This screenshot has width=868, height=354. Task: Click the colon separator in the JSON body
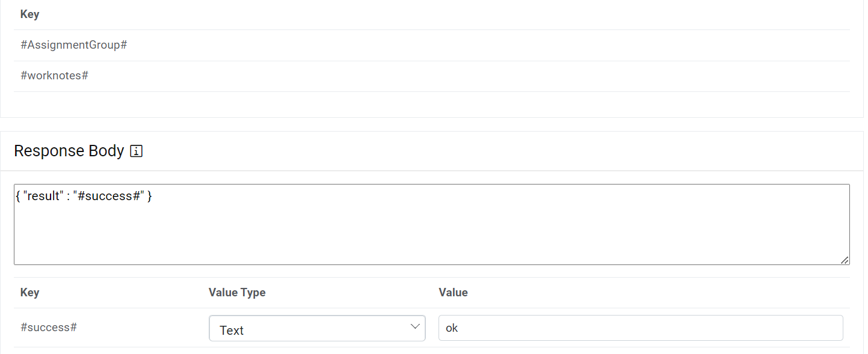coord(68,196)
